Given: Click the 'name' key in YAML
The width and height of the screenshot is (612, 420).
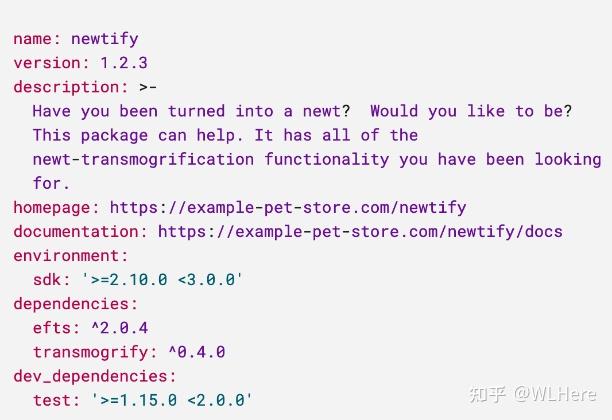Looking at the screenshot, I should pyautogui.click(x=32, y=39).
